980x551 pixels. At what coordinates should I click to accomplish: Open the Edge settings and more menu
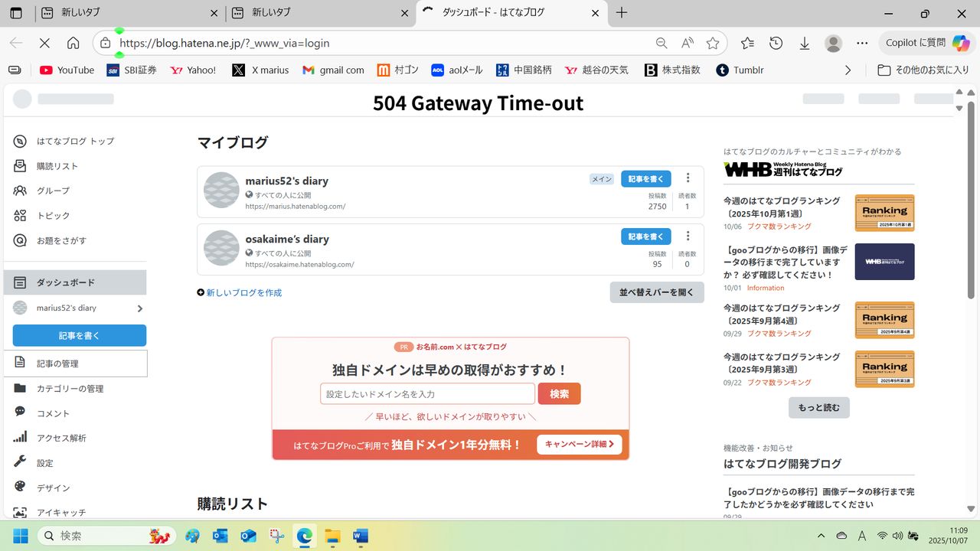point(863,44)
